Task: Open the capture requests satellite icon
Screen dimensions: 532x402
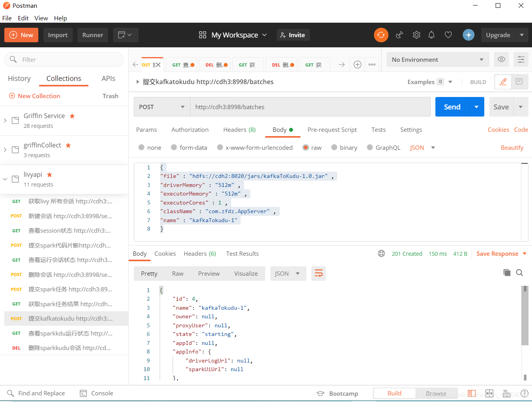Action: pos(399,35)
